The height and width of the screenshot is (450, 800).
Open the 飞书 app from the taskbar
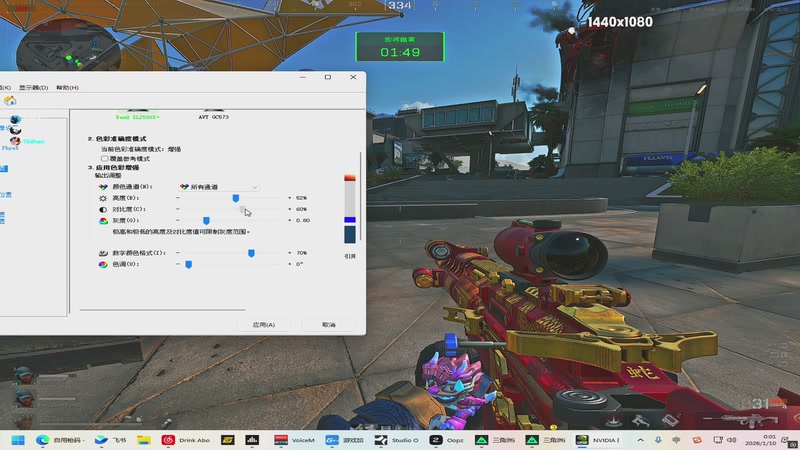pyautogui.click(x=110, y=440)
